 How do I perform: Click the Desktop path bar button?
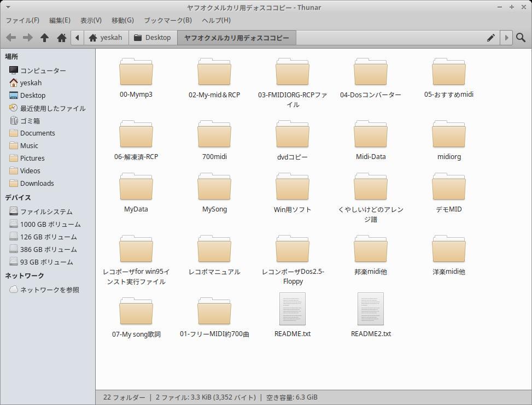(153, 38)
